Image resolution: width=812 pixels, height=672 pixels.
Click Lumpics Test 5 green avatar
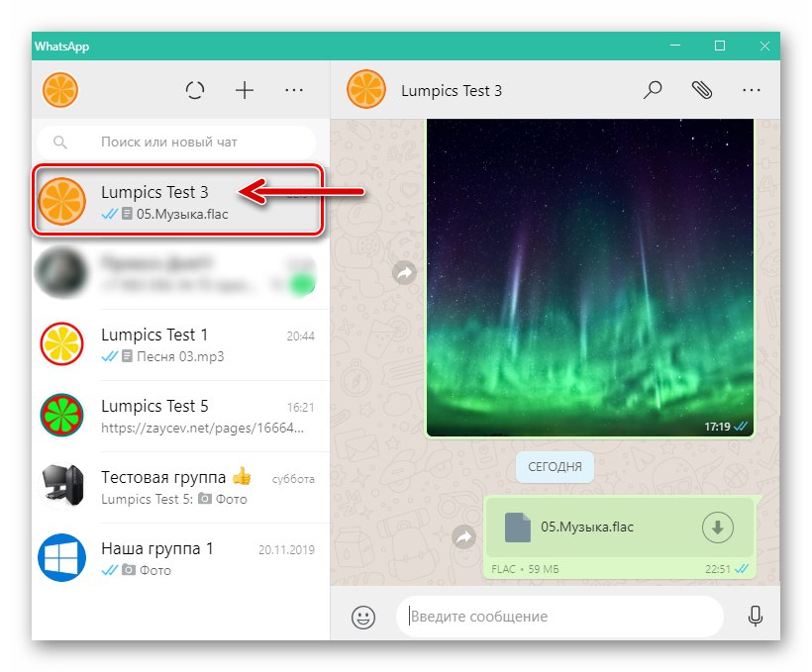click(x=61, y=416)
